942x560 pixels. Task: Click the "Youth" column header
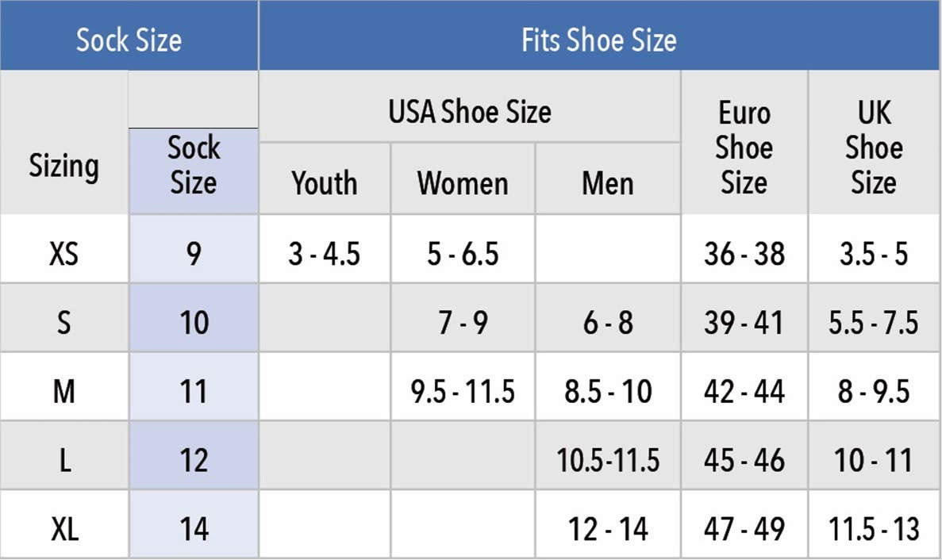pyautogui.click(x=324, y=183)
